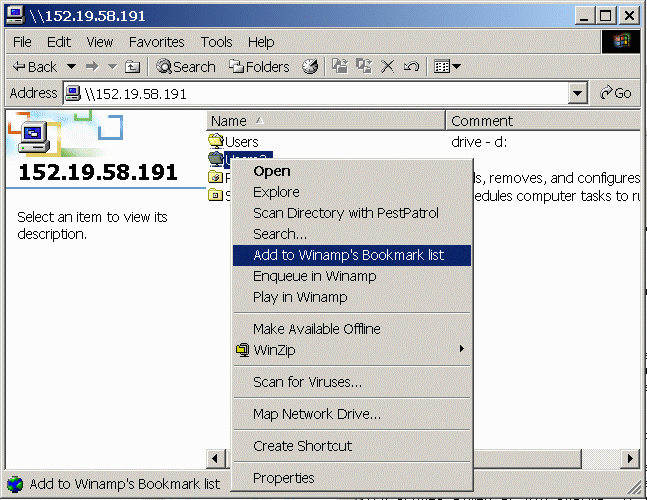Open the Favorites menu

tap(156, 42)
